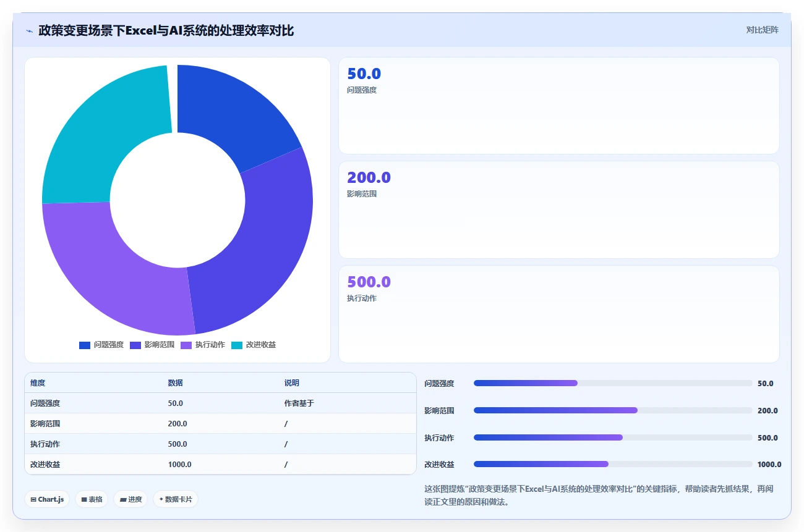Toggle 改进收益 legend color box
This screenshot has height=532, width=804.
237,345
